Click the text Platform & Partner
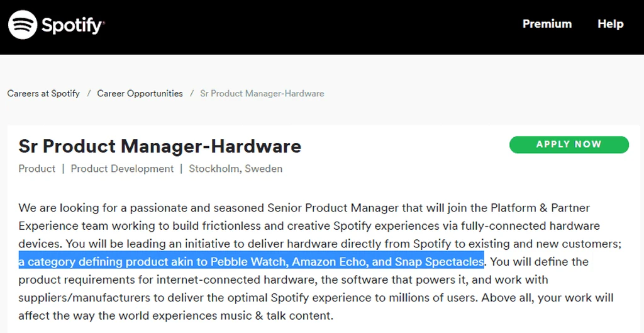Screen dimensions: 644x333 click(x=540, y=208)
